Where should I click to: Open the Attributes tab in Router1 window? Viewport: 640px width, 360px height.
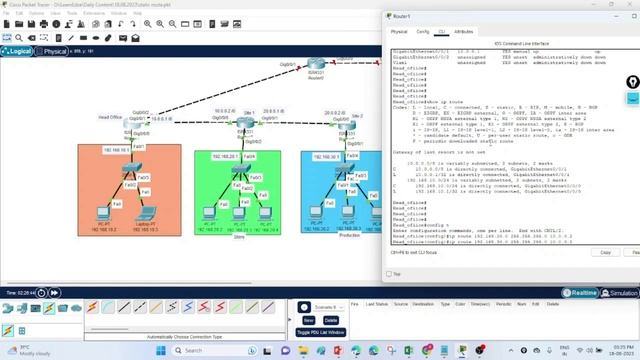pyautogui.click(x=464, y=32)
